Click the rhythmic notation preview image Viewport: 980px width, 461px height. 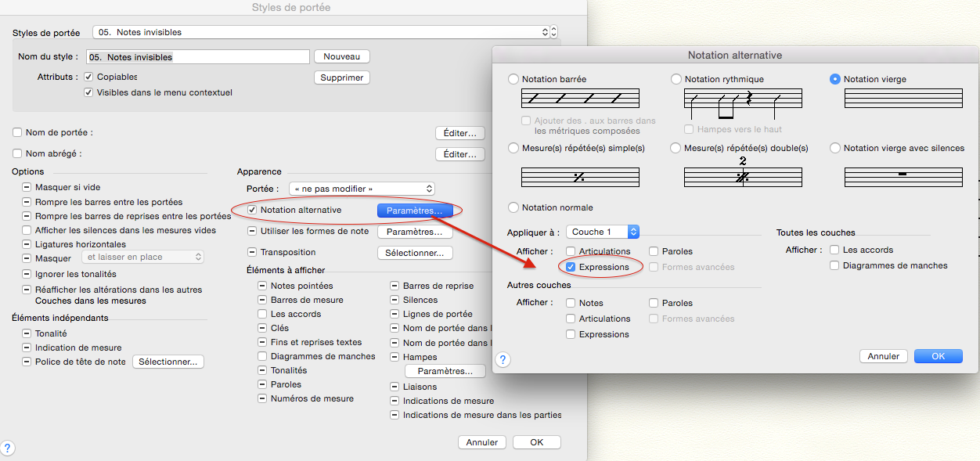coord(743,99)
